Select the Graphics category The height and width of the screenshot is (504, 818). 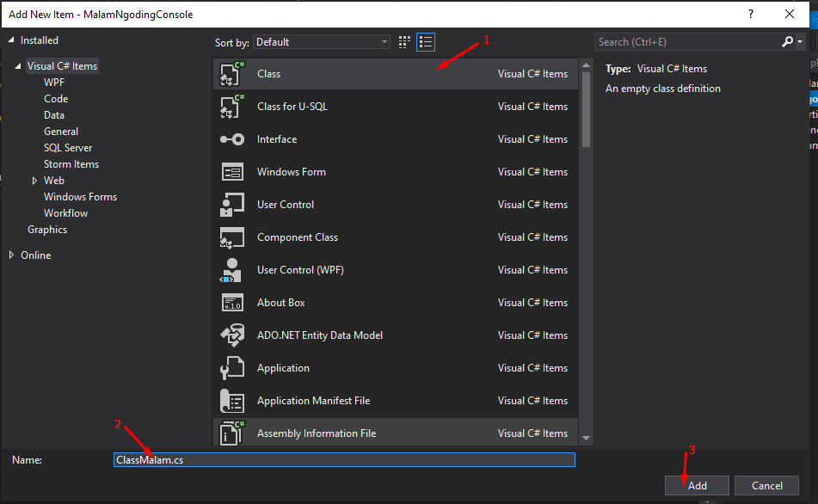[x=47, y=230]
